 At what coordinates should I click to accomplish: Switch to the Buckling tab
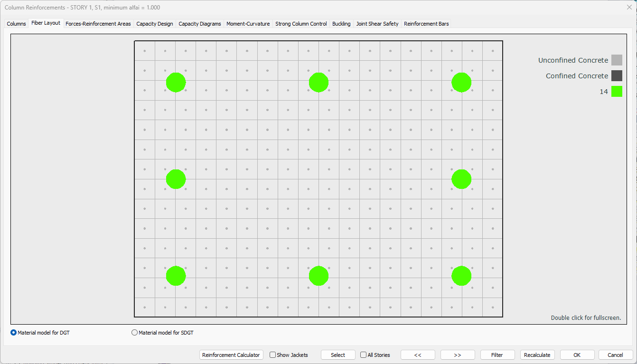(341, 23)
